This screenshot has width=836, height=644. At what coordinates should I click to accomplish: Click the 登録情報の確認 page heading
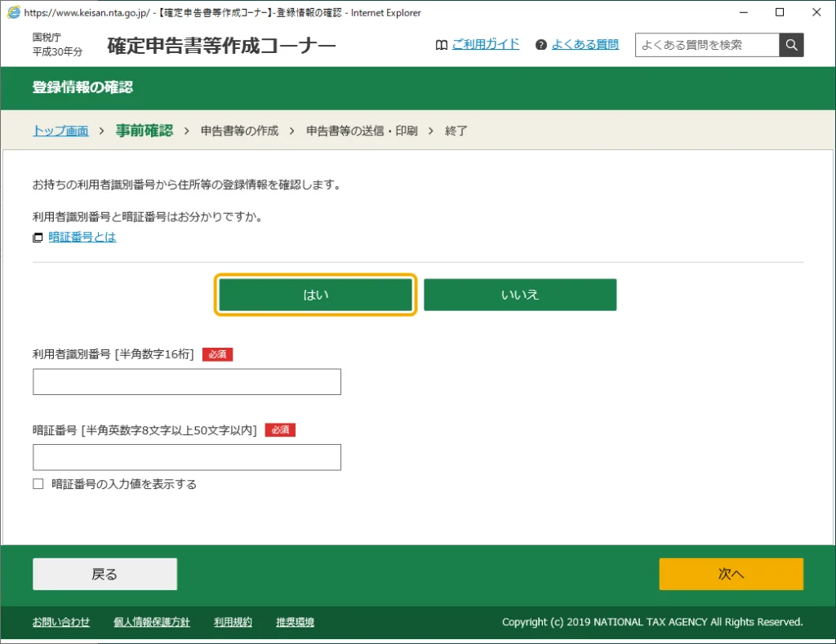coord(82,87)
